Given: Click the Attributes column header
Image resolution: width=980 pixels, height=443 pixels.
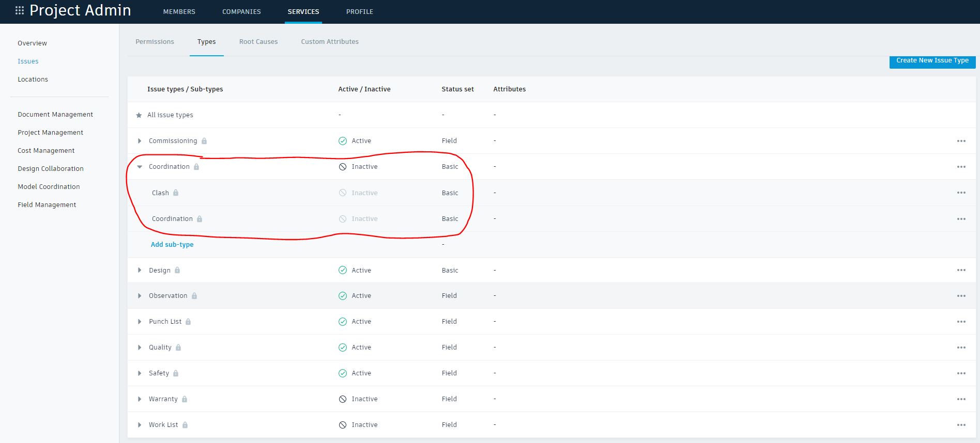Looking at the screenshot, I should (509, 89).
